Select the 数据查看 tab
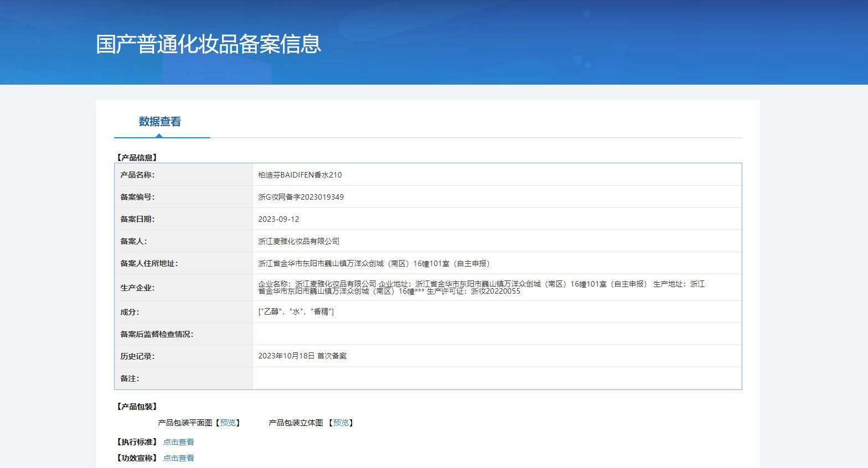The width and height of the screenshot is (868, 468). pos(160,122)
